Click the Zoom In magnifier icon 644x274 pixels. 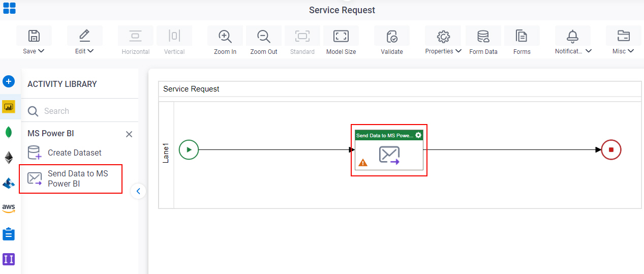click(x=225, y=36)
